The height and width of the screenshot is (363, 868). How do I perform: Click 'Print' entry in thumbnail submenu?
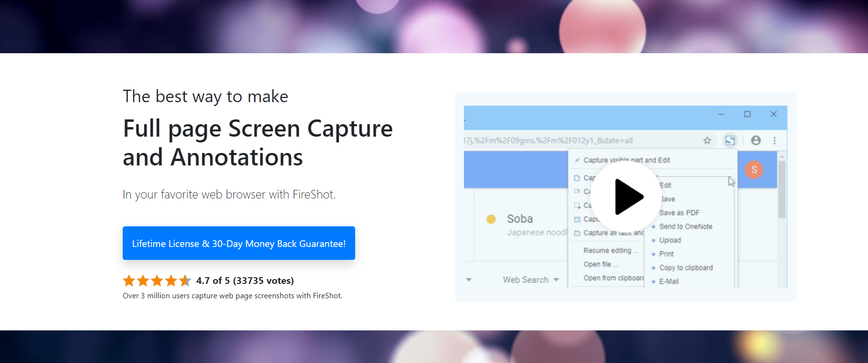(x=666, y=254)
